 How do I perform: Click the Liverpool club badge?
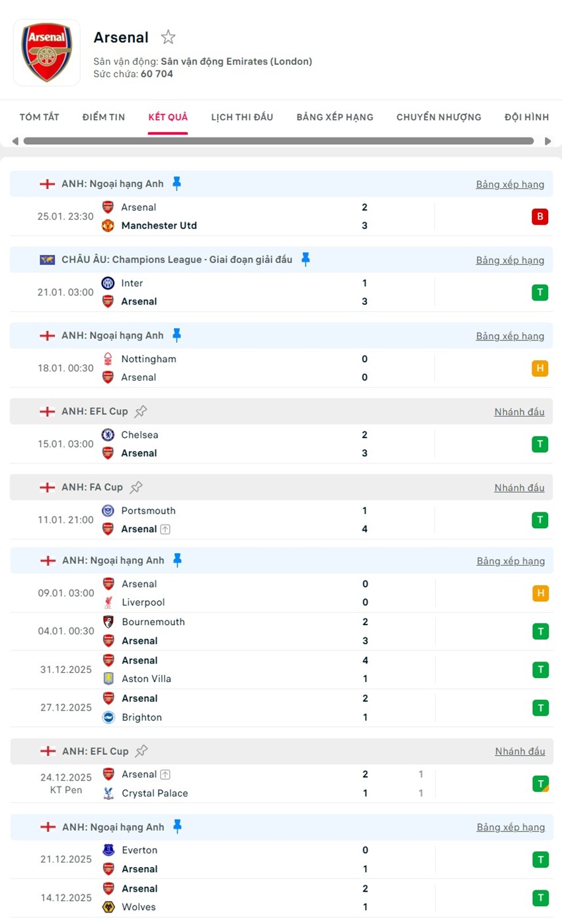(x=108, y=603)
